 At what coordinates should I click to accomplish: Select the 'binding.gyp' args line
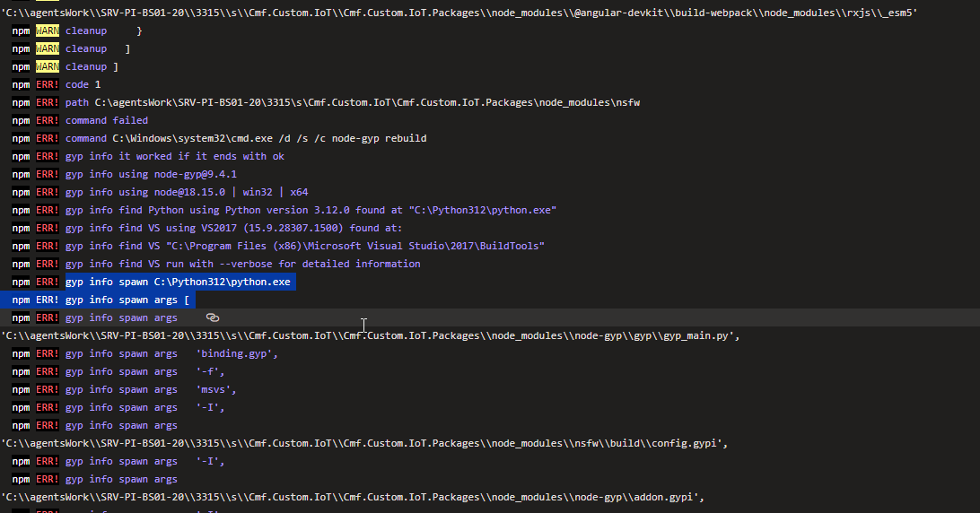pyautogui.click(x=145, y=353)
